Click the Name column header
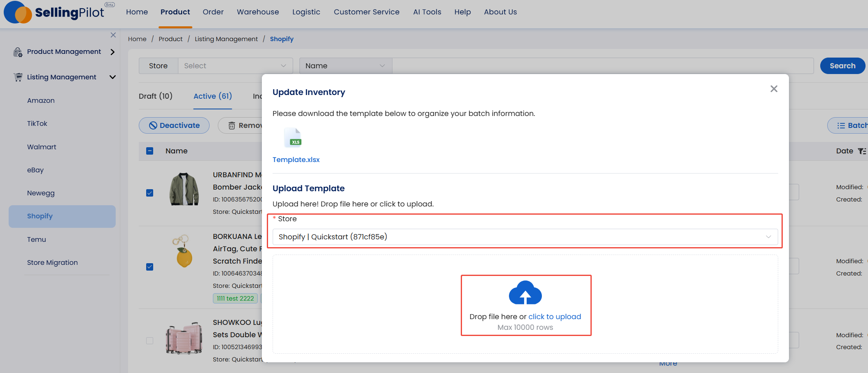This screenshot has width=868, height=373. point(176,151)
